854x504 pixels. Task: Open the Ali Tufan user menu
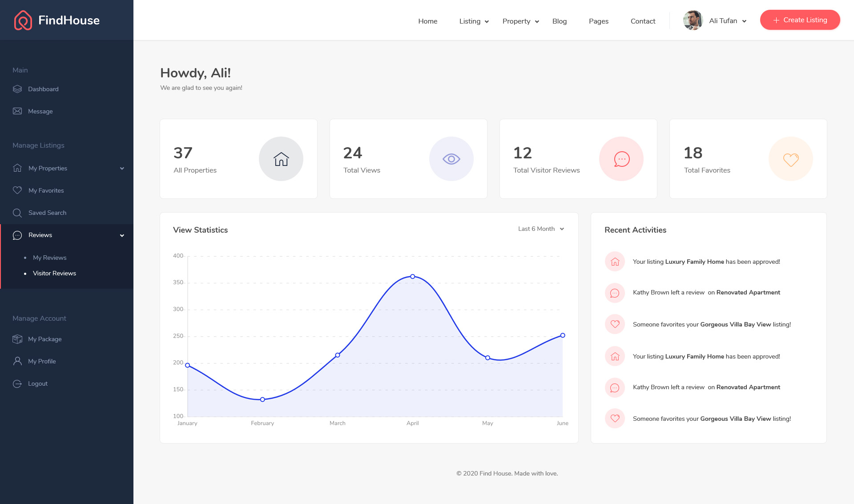point(727,21)
